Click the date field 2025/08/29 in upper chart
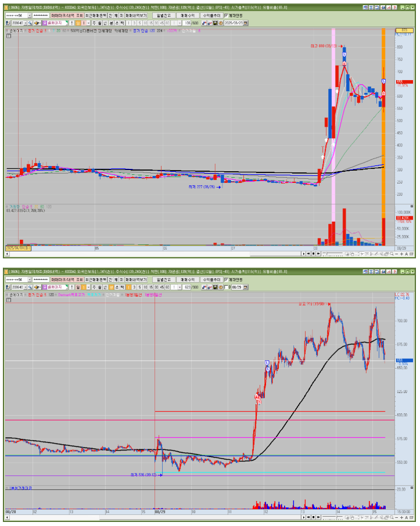 [234, 23]
